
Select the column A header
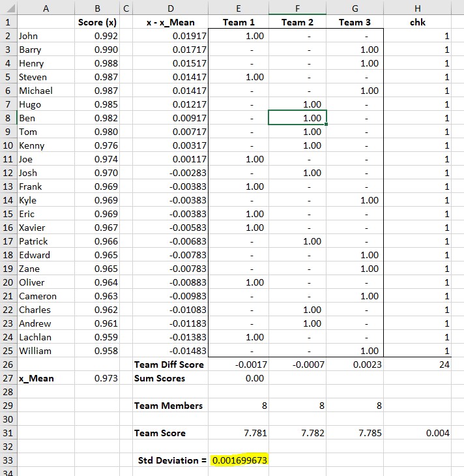pyautogui.click(x=45, y=8)
